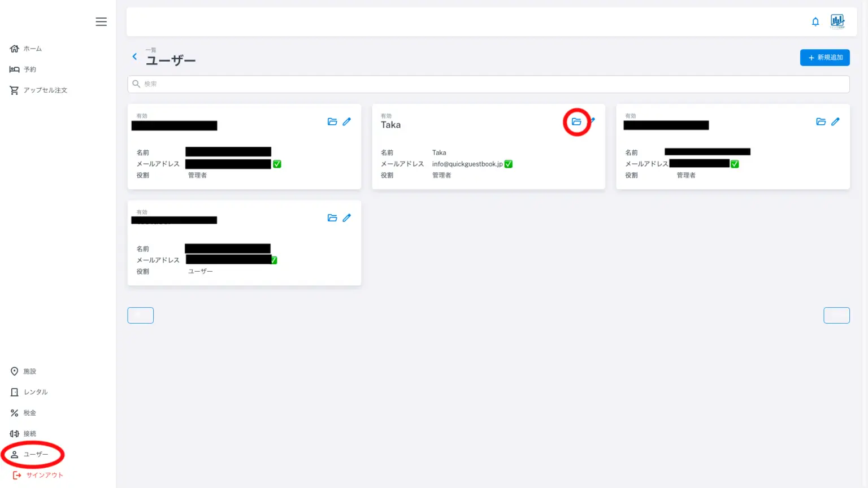Open folder icon on third user card
This screenshot has width=868, height=488.
821,121
